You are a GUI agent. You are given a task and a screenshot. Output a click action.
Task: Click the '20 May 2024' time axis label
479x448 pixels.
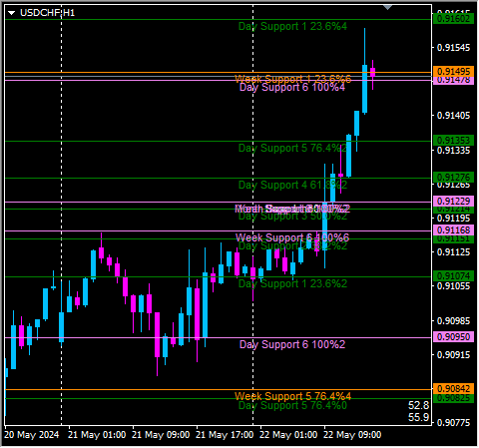[32, 435]
